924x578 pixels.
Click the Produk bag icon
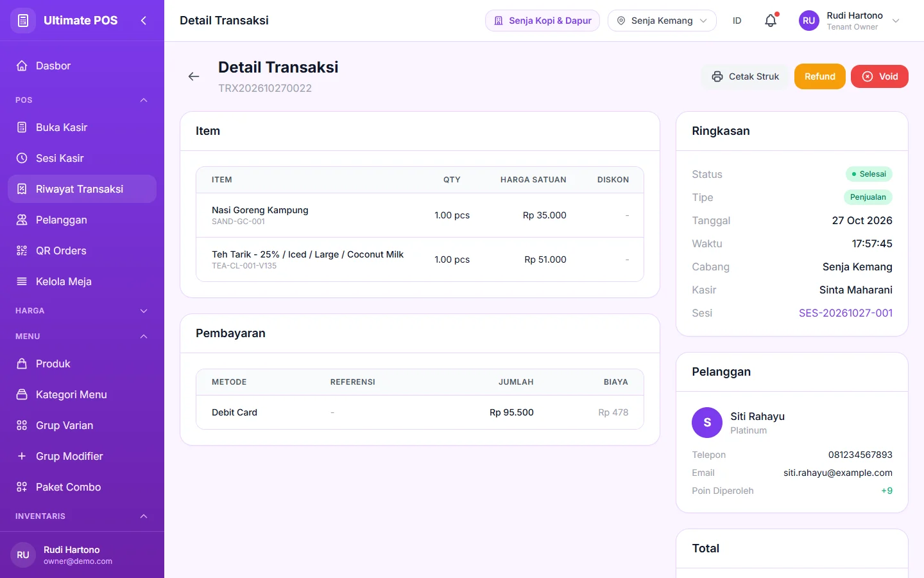[22, 363]
